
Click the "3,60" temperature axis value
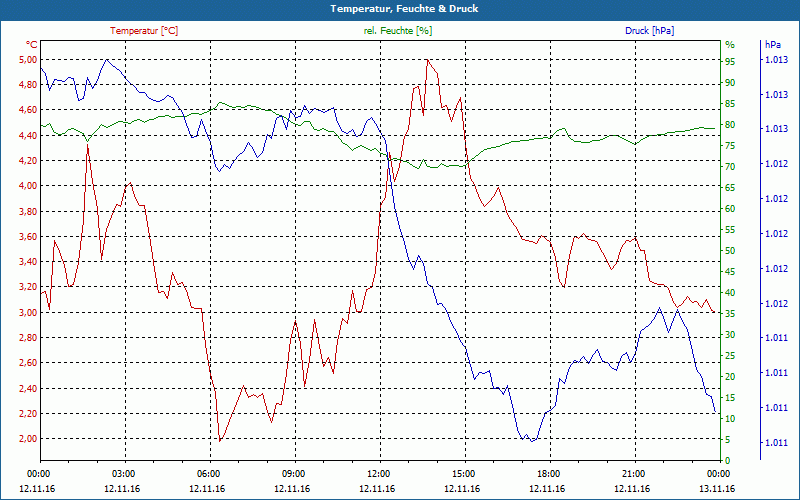(x=28, y=237)
